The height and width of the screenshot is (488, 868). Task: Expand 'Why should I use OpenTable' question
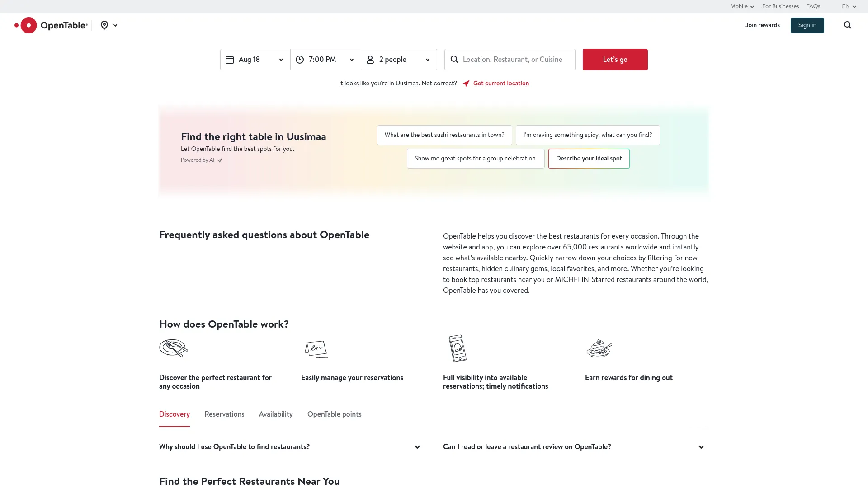pos(290,447)
